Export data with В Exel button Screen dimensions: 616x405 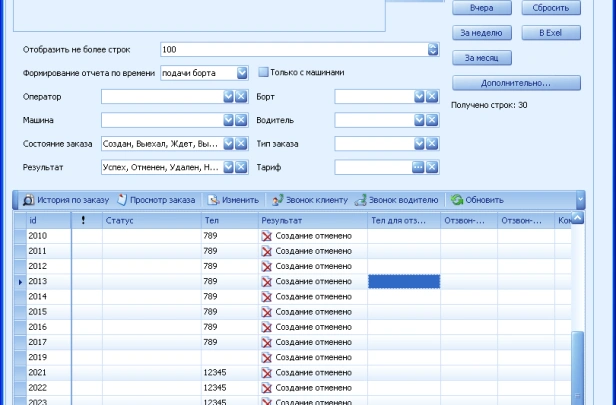tap(550, 33)
